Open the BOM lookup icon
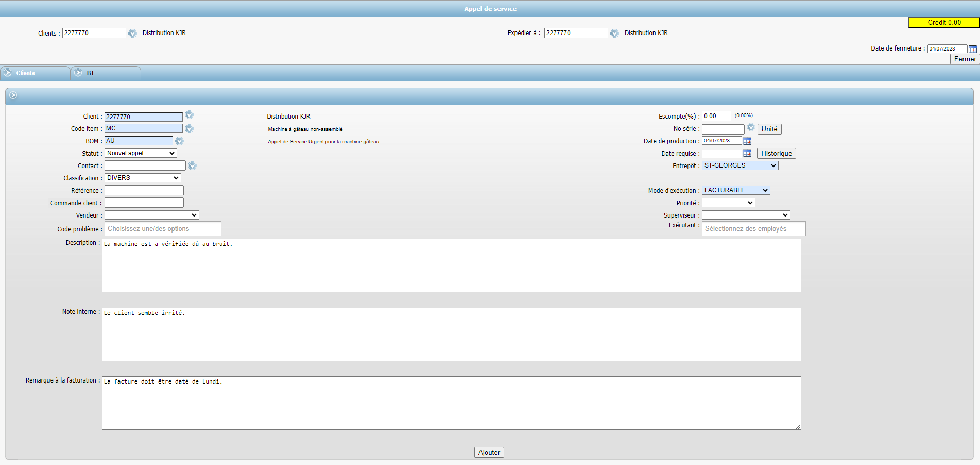980x465 pixels. point(179,140)
